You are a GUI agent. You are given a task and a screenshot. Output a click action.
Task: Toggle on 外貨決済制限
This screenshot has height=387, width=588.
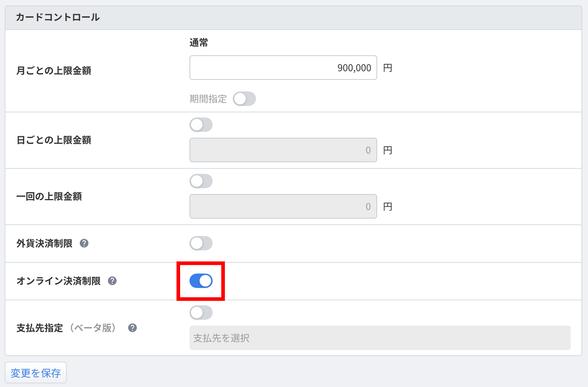pos(201,243)
